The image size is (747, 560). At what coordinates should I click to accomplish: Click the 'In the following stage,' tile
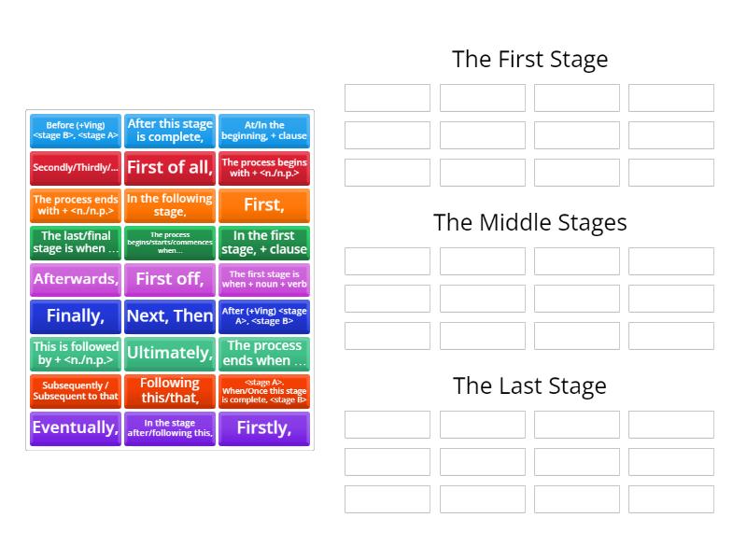170,205
